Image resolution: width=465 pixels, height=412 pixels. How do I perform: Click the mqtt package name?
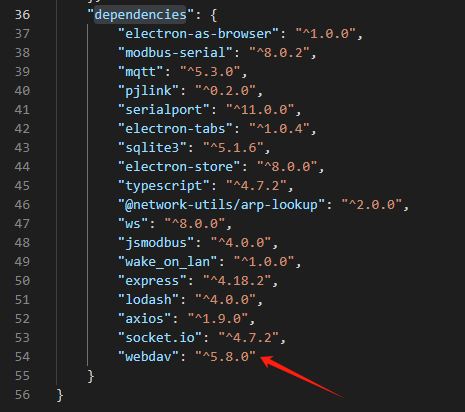tap(140, 72)
